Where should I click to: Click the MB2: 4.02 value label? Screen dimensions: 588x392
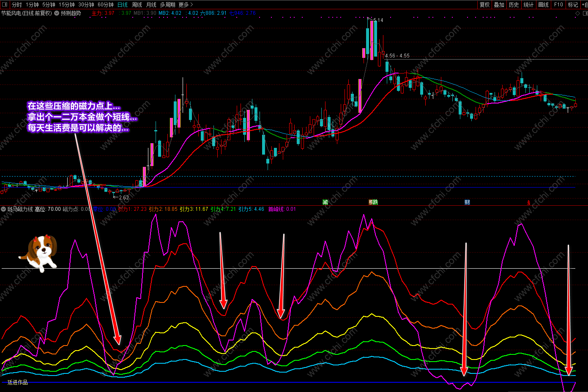pyautogui.click(x=170, y=13)
